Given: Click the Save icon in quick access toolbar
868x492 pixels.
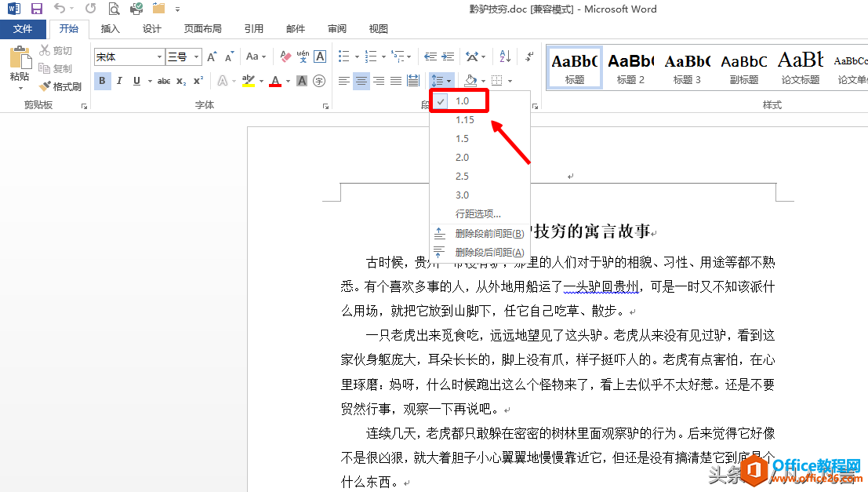Looking at the screenshot, I should pyautogui.click(x=37, y=9).
